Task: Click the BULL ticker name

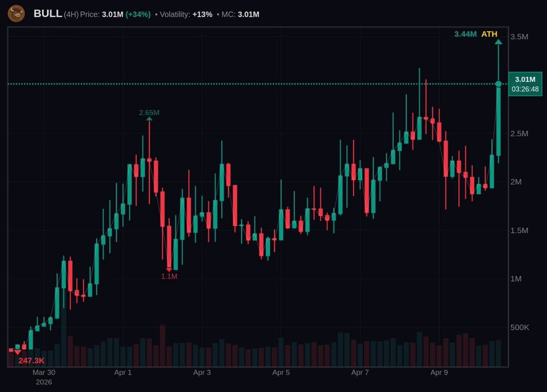Action: (x=48, y=14)
